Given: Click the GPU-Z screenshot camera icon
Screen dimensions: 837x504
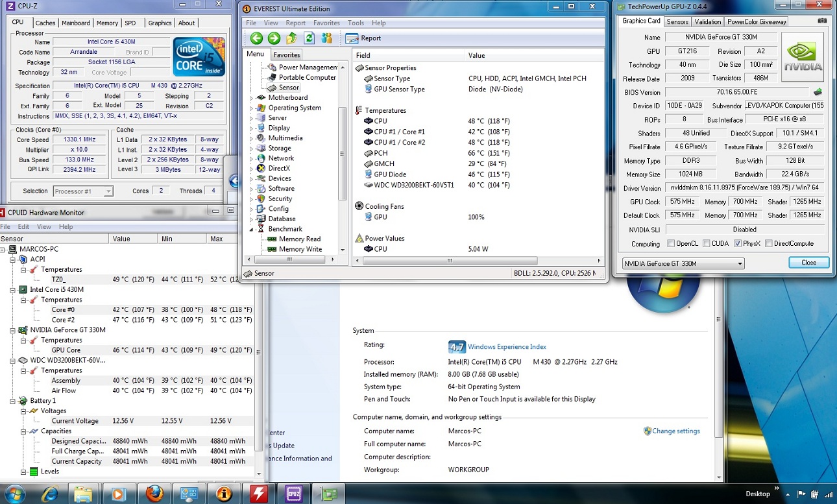Looking at the screenshot, I should coord(822,21).
